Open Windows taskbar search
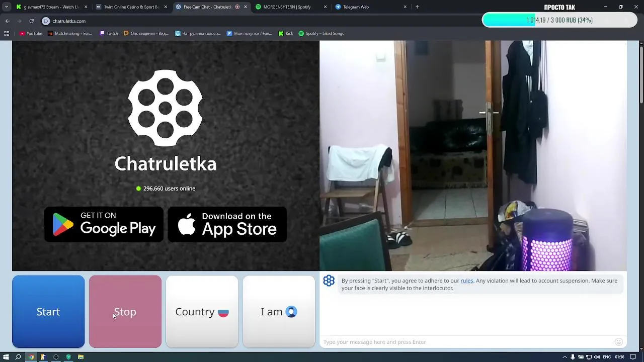The width and height of the screenshot is (644, 362). point(18,357)
